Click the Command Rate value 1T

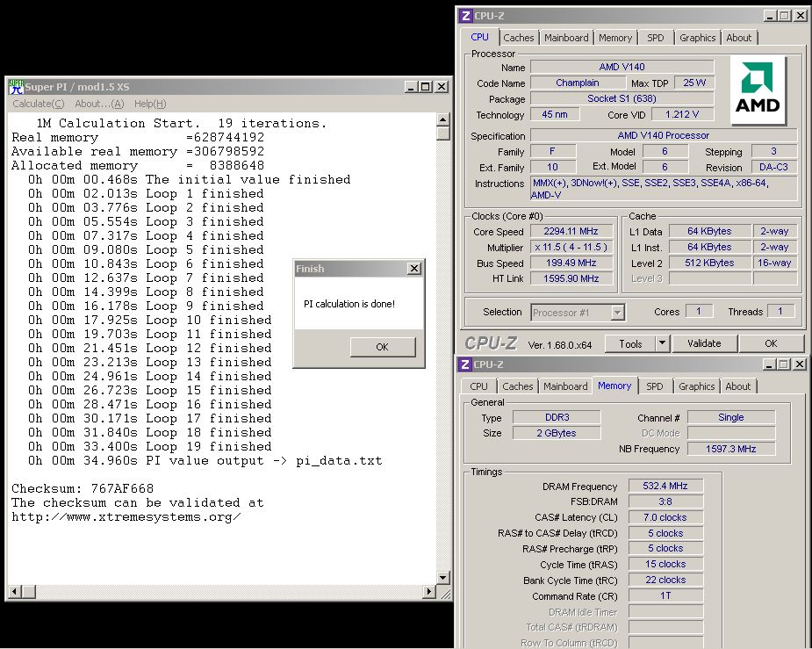click(x=665, y=595)
